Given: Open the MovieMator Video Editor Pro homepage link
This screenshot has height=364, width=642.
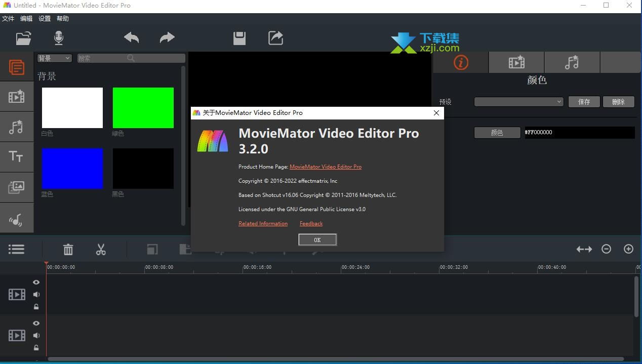Looking at the screenshot, I should pyautogui.click(x=326, y=167).
